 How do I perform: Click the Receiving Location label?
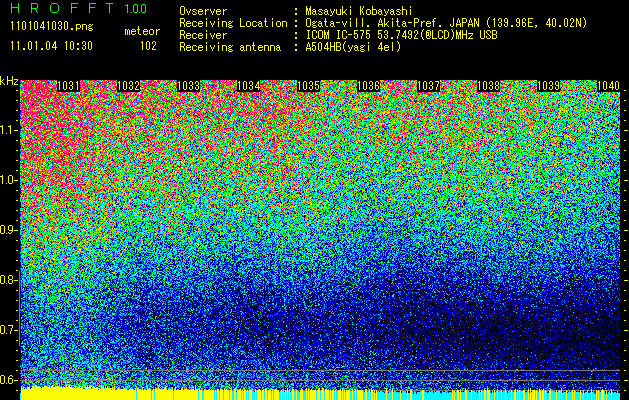tap(233, 23)
